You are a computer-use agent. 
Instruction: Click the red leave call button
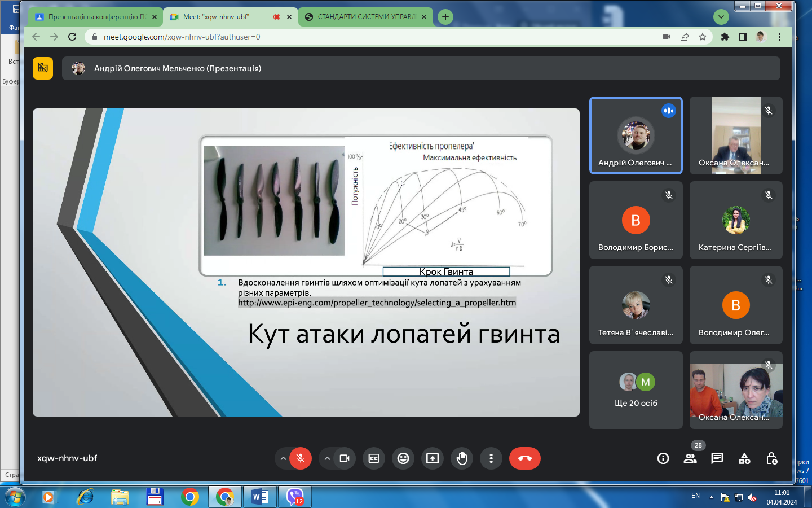tap(524, 458)
